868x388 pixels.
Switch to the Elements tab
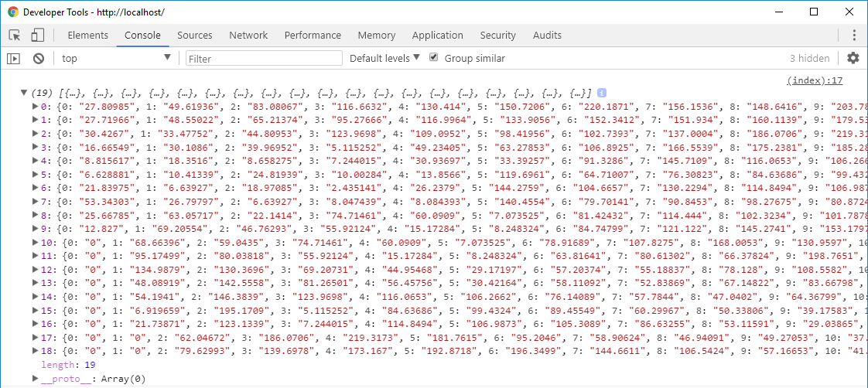tap(88, 36)
